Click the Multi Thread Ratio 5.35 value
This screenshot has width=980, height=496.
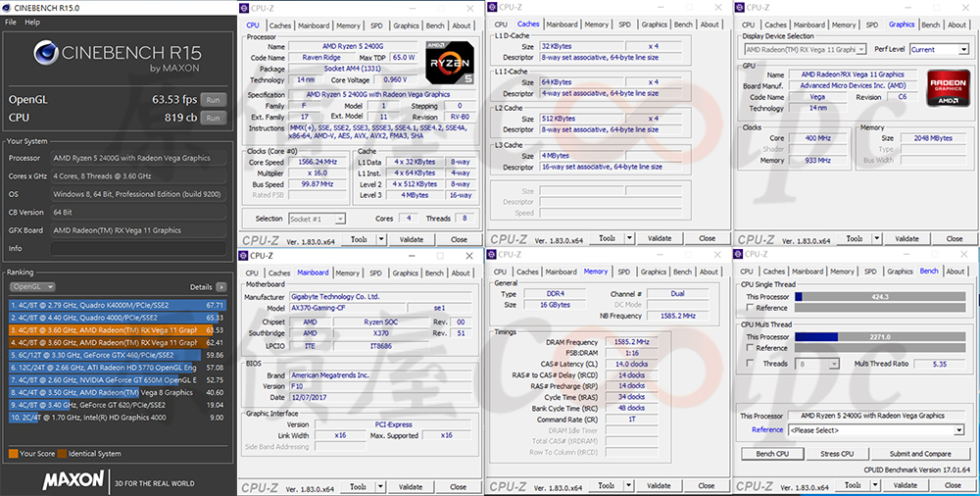(939, 364)
